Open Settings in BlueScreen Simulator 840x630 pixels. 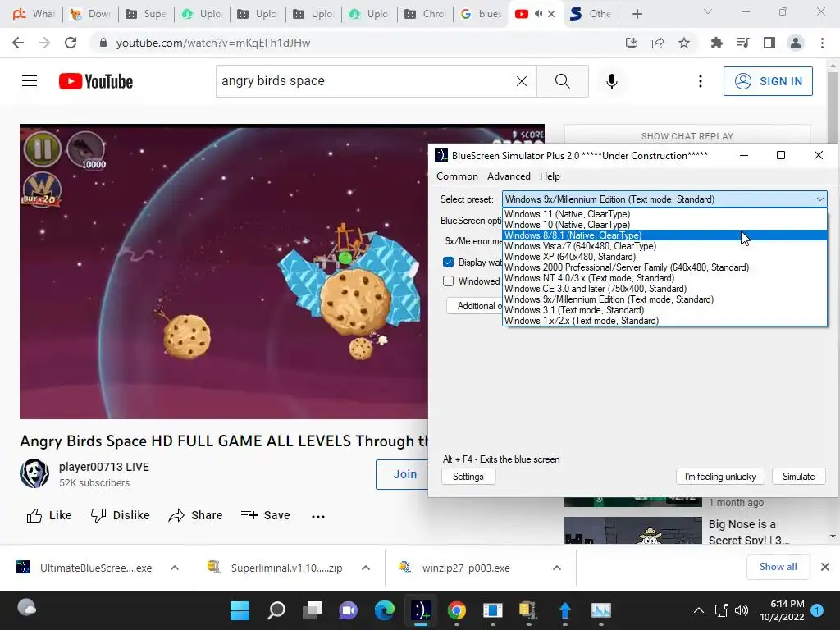click(468, 477)
